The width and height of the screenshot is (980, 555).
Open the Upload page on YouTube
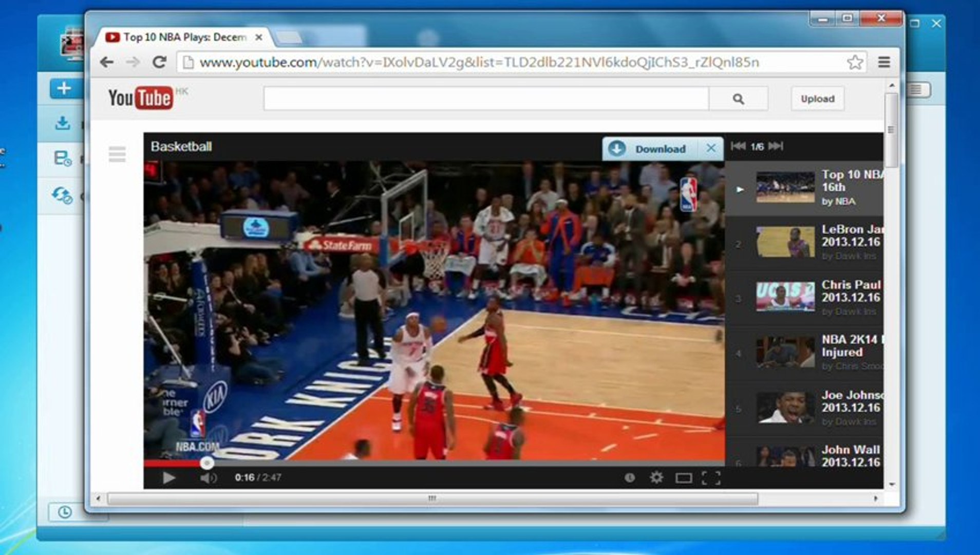coord(817,99)
